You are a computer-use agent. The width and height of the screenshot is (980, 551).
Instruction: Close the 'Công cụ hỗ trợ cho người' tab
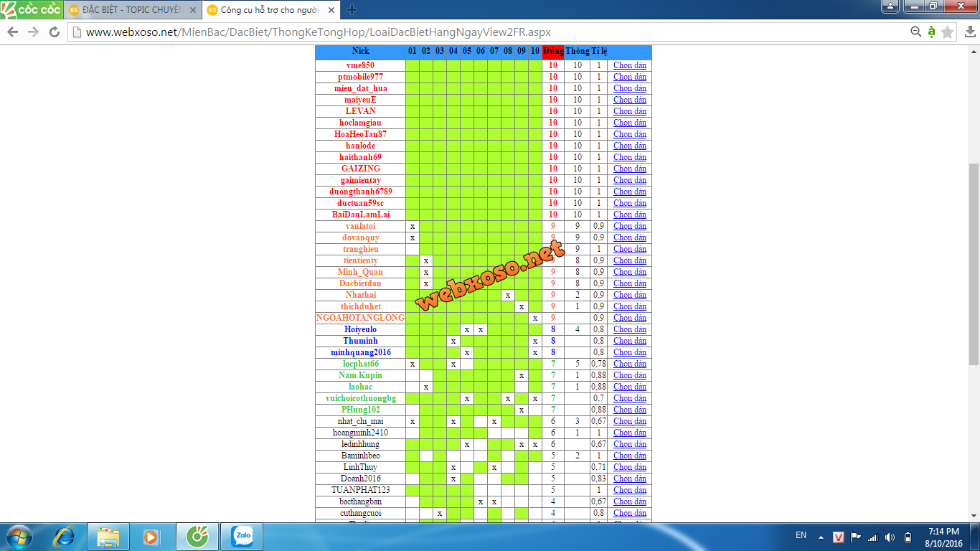[331, 11]
